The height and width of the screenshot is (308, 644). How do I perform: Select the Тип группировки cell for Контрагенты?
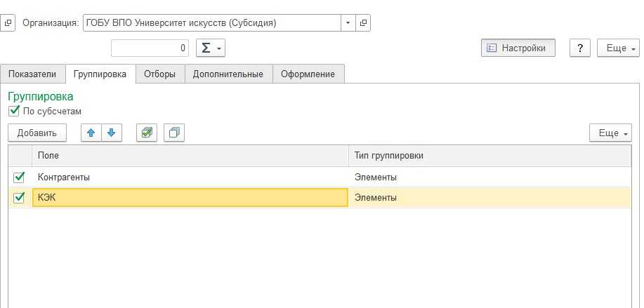[489, 178]
